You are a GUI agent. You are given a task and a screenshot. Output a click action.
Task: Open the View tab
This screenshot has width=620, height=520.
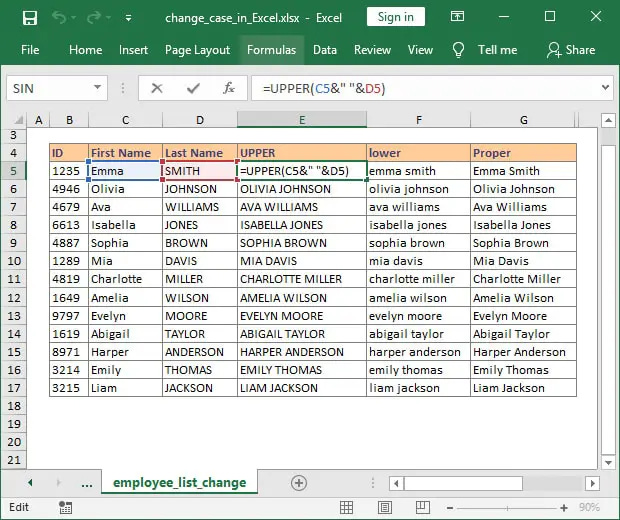tap(420, 50)
